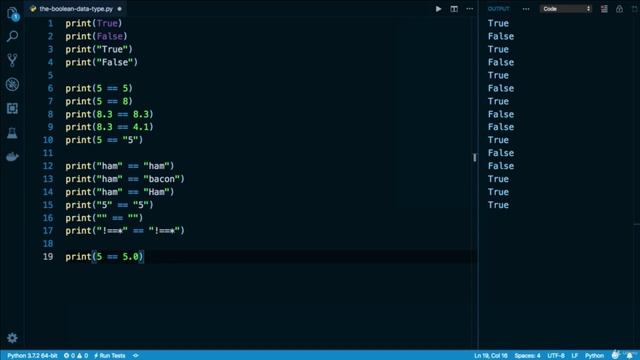Click line number 1 in the gutter

[51, 23]
